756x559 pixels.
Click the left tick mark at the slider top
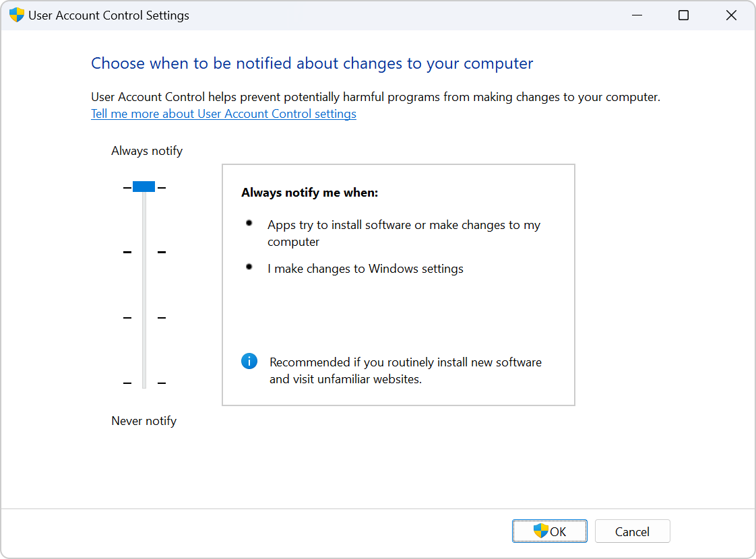pos(127,187)
